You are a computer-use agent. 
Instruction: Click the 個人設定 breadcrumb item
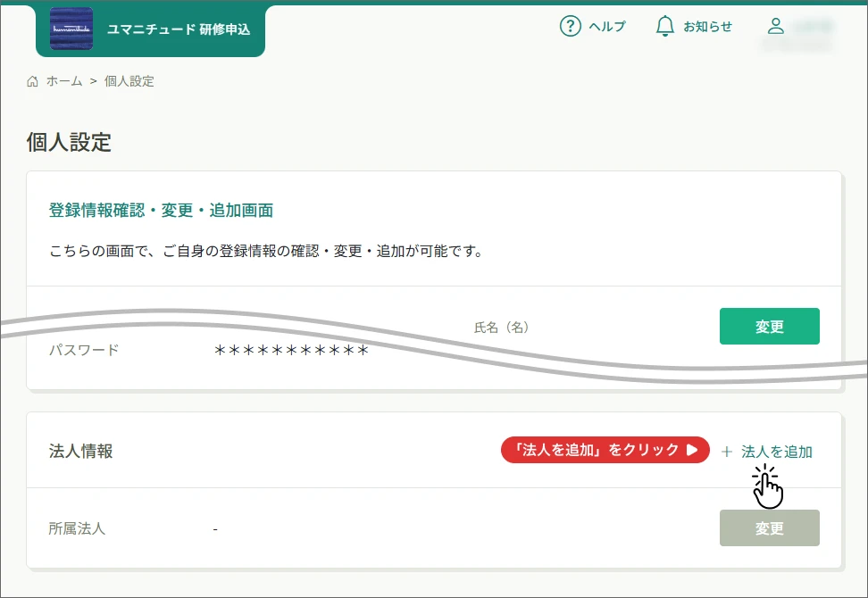coord(129,81)
